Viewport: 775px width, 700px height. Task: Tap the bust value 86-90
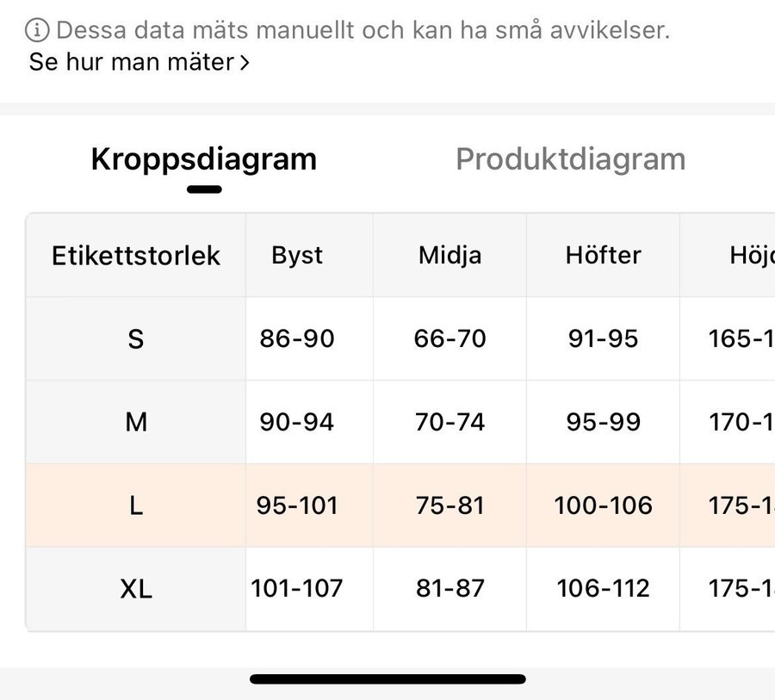tap(297, 339)
